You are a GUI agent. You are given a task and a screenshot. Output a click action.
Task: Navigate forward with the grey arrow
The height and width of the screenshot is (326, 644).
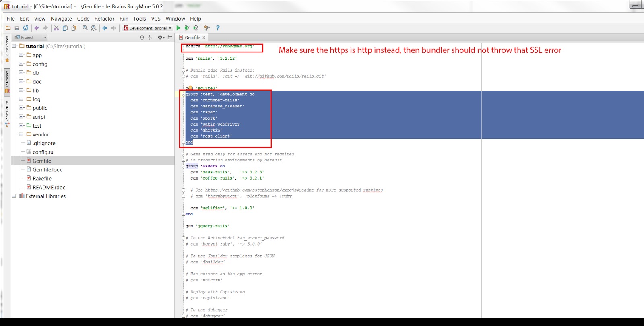point(114,28)
